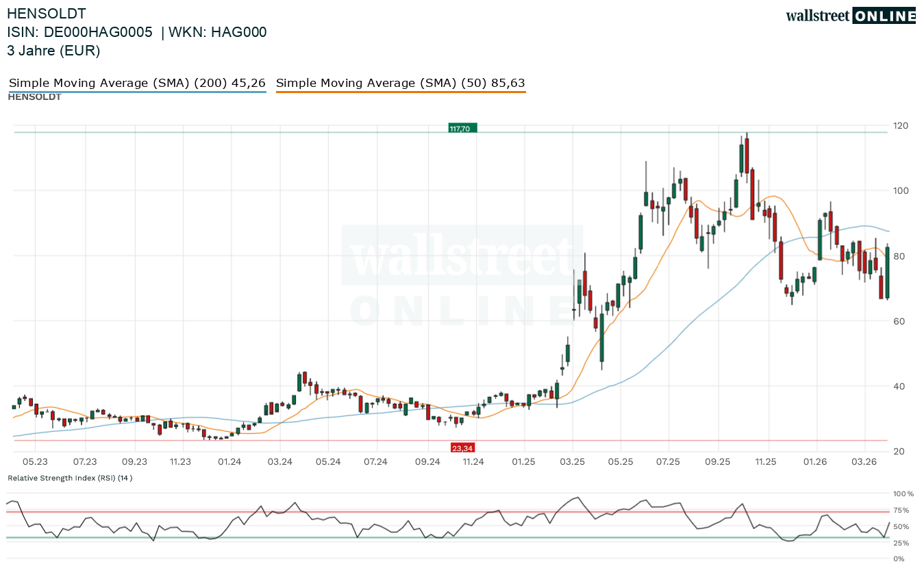Image resolution: width=924 pixels, height=577 pixels.
Task: Click the 03.26 date on the x-axis
Action: tap(864, 462)
